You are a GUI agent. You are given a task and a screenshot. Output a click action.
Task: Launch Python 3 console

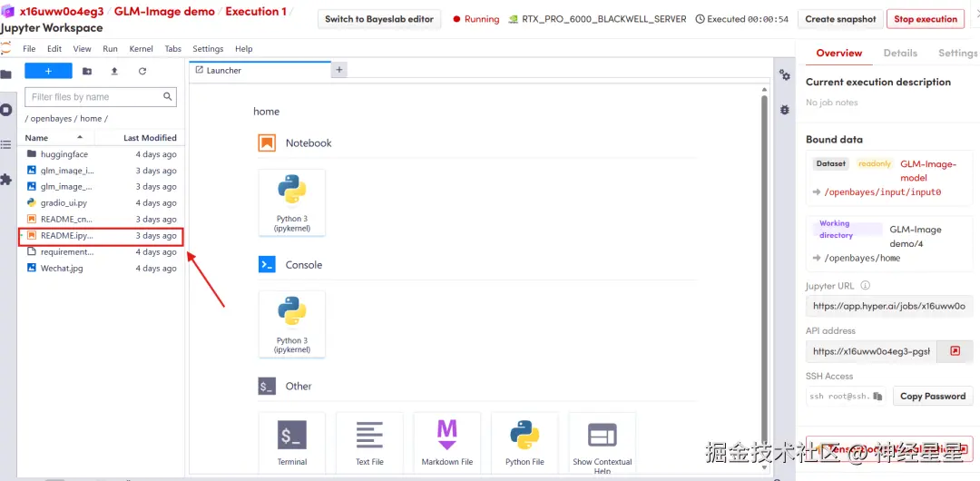(x=292, y=324)
